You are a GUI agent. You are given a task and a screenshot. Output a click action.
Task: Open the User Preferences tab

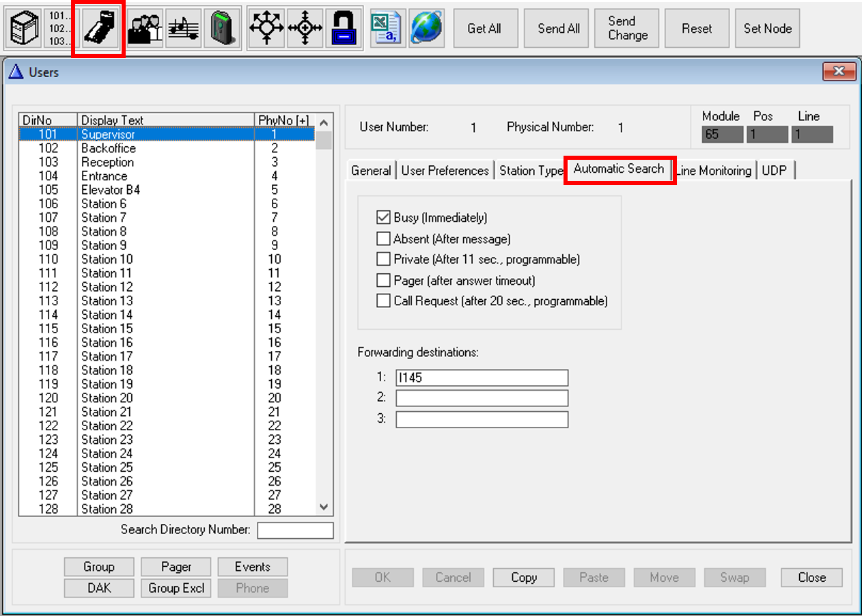(445, 171)
